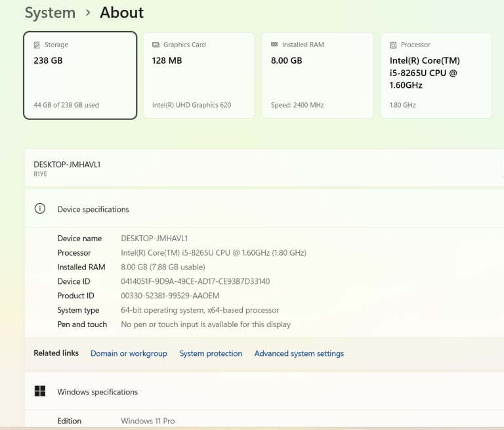Select the Intel(R) UHD Graphics 620 card text

[x=192, y=105]
